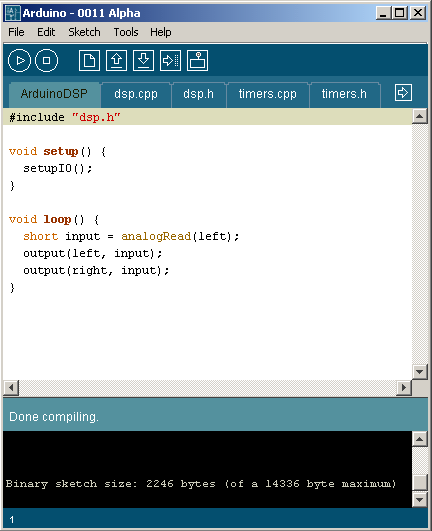Screen dimensions: 432x531
Task: Click the "dsp.h" include string
Action: pos(96,118)
